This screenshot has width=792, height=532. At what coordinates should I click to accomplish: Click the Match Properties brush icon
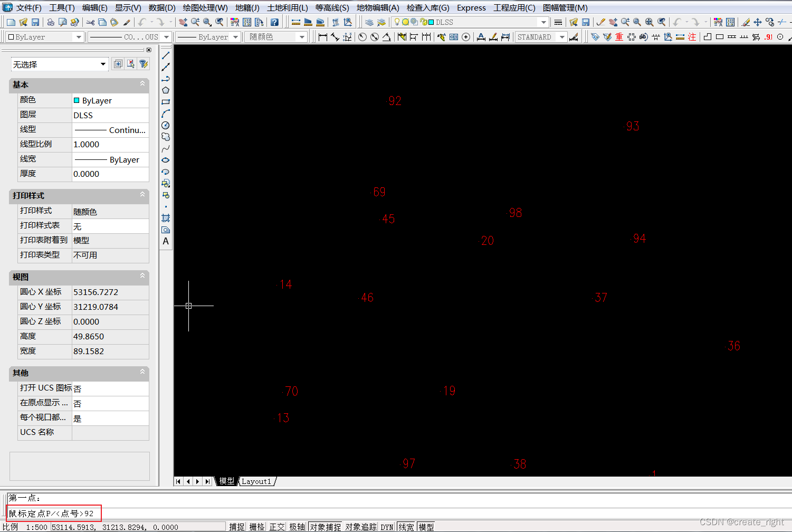coord(127,22)
